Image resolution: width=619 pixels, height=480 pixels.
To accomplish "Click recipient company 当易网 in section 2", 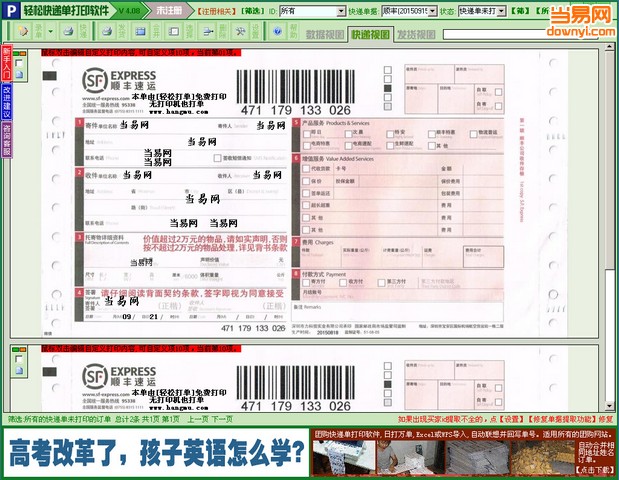I will coord(137,175).
